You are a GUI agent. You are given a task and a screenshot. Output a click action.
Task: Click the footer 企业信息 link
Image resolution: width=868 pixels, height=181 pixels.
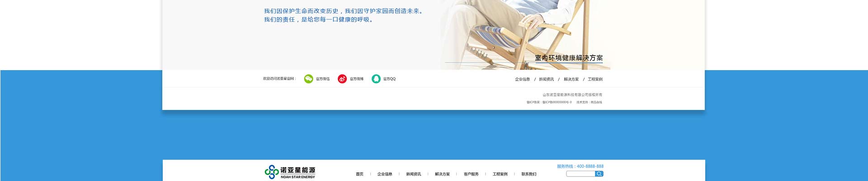[x=522, y=79]
